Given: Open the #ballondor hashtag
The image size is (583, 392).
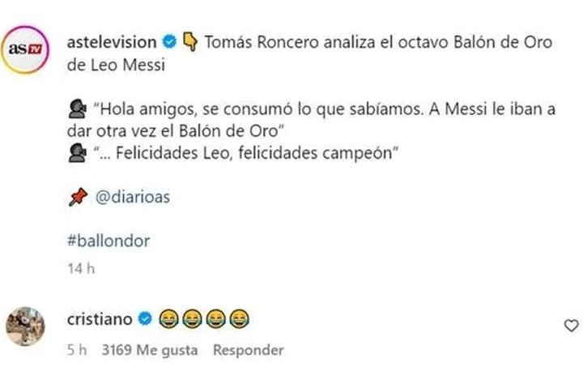Looking at the screenshot, I should click(109, 241).
